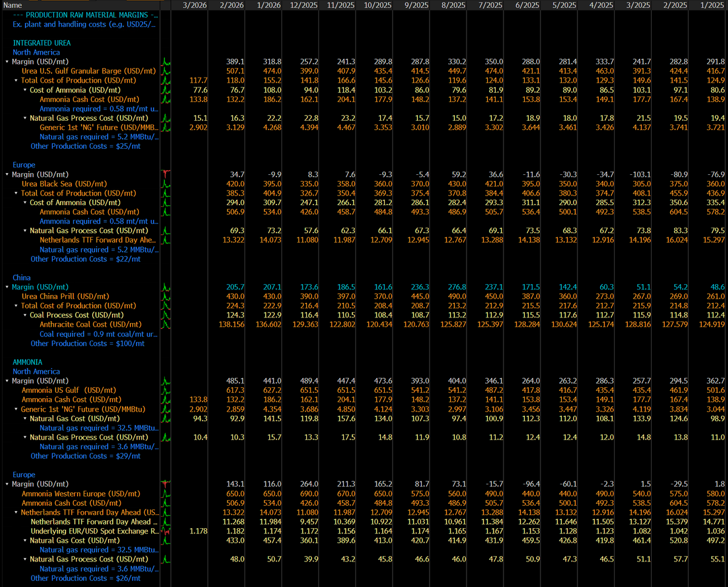Open sparkline for AMMONIA North America Margin row

(166, 381)
